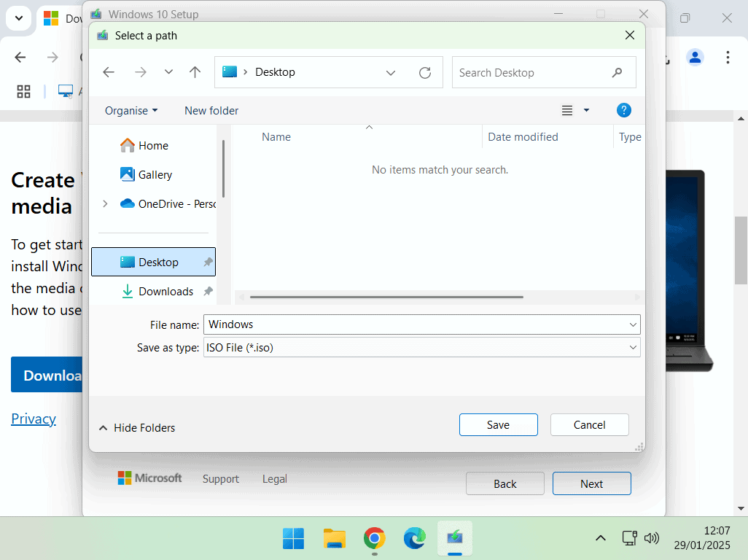Click the horizontal scrollbar in file list
This screenshot has height=560, width=748.
click(386, 297)
